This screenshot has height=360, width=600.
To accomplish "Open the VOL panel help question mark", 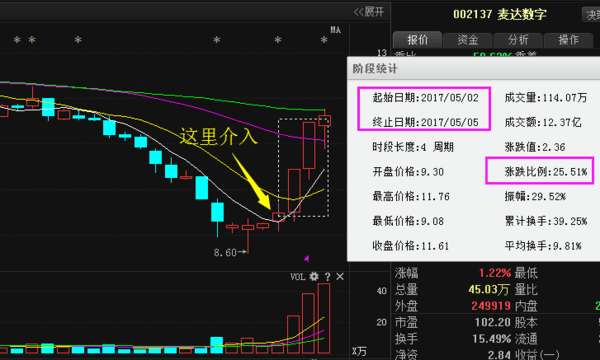I will tap(328, 276).
